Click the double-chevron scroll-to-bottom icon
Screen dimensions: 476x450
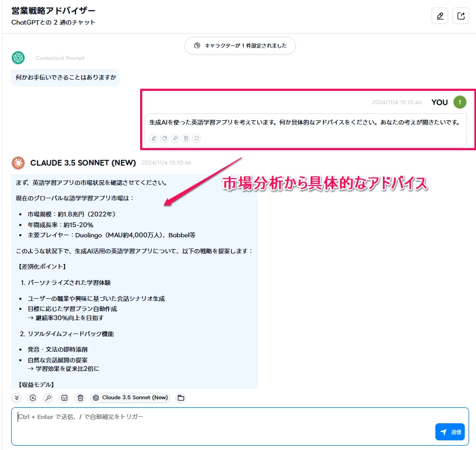pyautogui.click(x=17, y=398)
